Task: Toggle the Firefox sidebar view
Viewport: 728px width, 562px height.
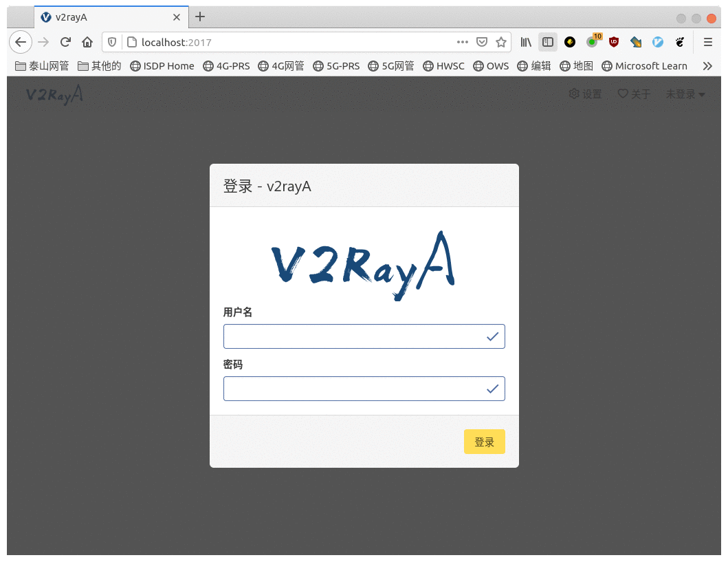Action: point(548,42)
